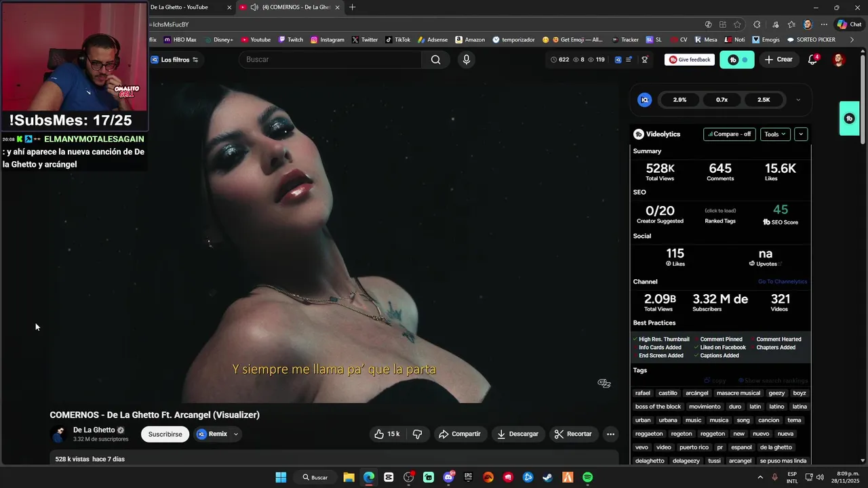The height and width of the screenshot is (488, 868).
Task: Expand IQ stats panel chevron
Action: click(798, 100)
